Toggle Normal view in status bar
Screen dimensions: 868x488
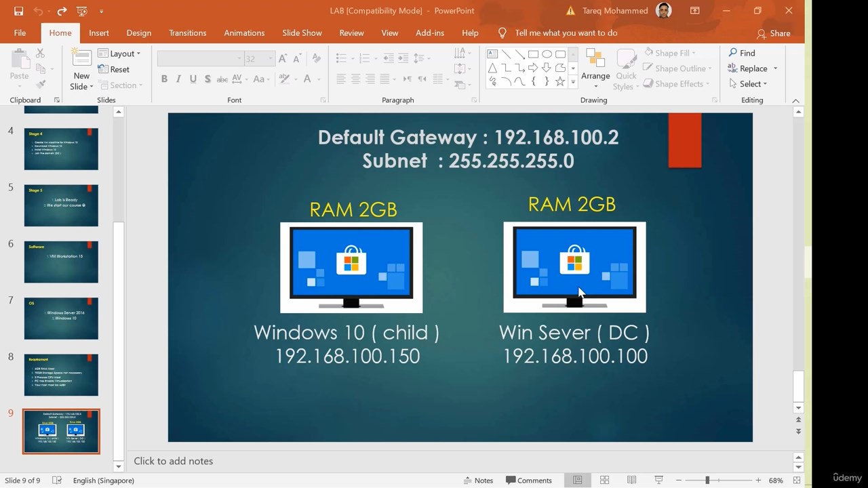click(x=577, y=480)
